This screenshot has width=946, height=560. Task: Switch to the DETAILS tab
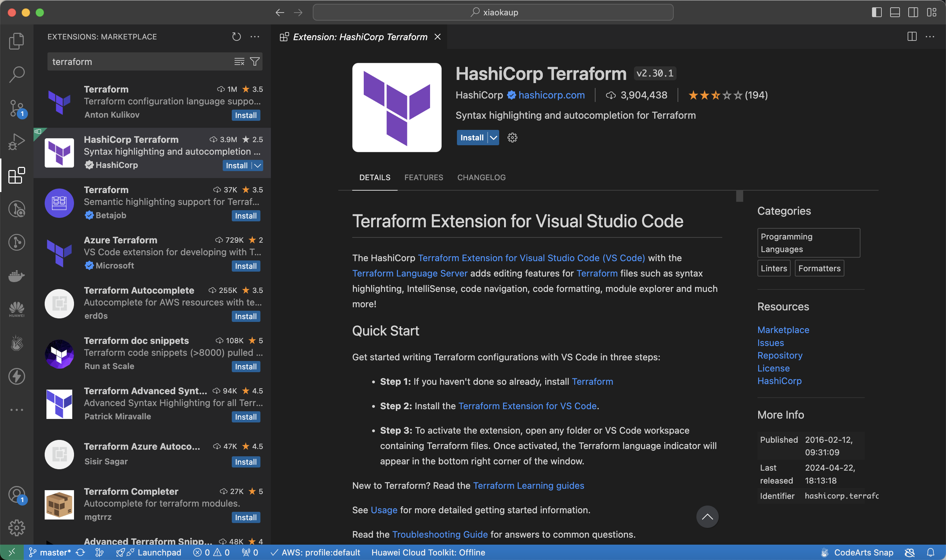(375, 177)
